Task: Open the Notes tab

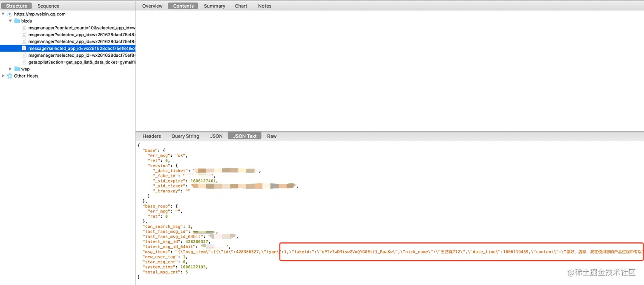Action: coord(264,6)
